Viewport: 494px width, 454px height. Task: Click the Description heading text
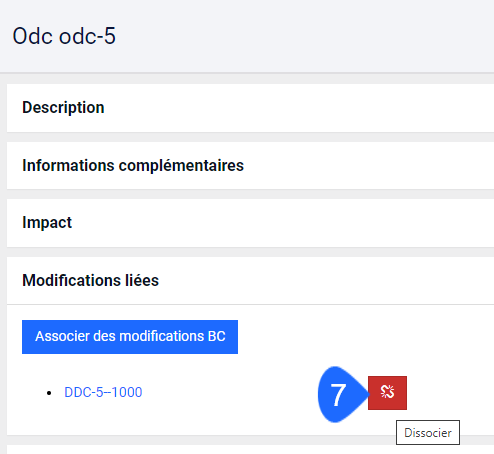(63, 108)
